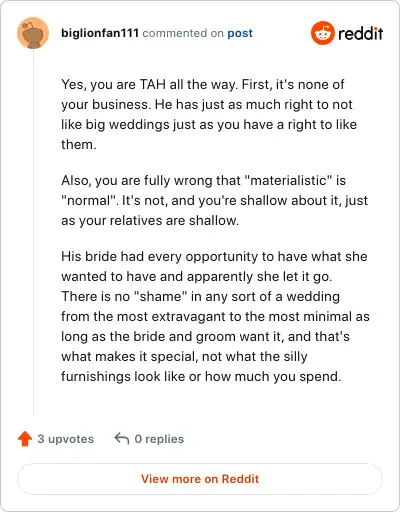This screenshot has width=400, height=512.
Task: Click biglionfan111's Snoo avatar
Action: (33, 33)
